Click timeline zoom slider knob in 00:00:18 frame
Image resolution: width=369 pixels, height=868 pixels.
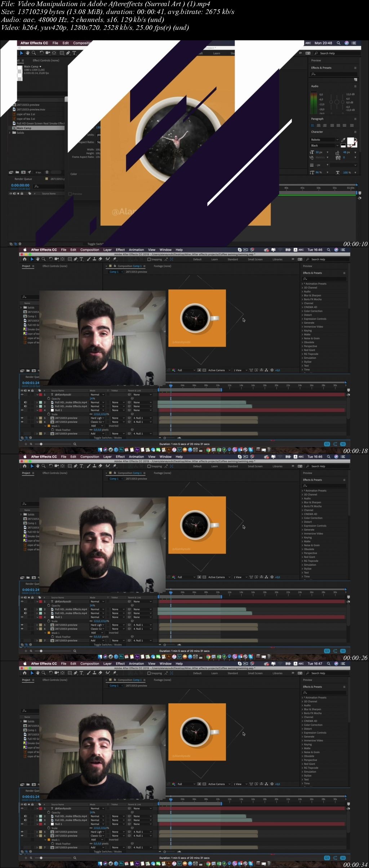[41, 444]
